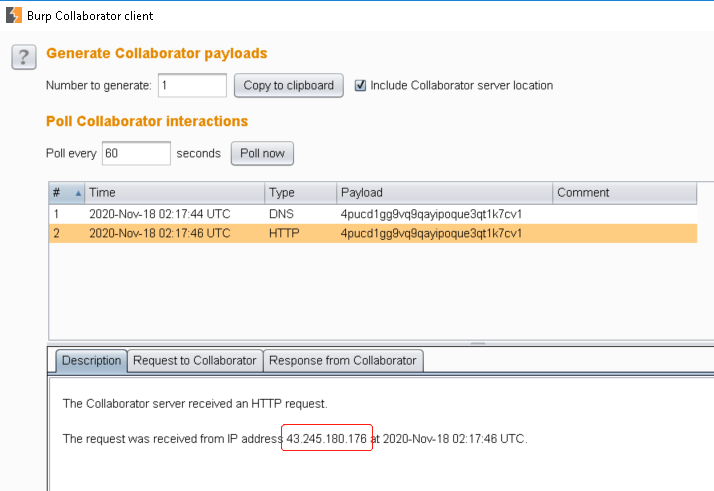Open the Response from Collaborator tab
714x491 pixels.
tap(343, 361)
